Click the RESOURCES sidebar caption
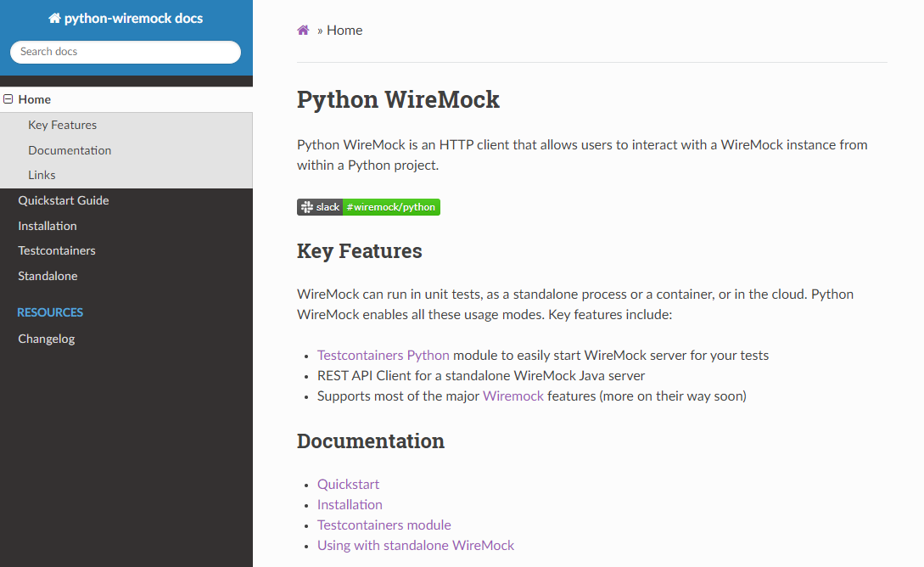 (x=50, y=312)
